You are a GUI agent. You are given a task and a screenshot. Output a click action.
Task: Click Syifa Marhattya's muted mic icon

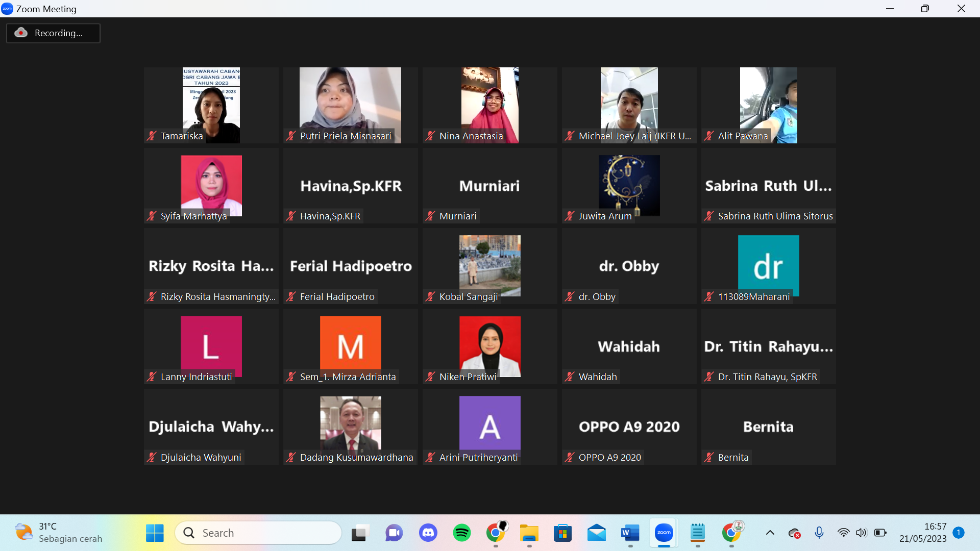(x=152, y=216)
